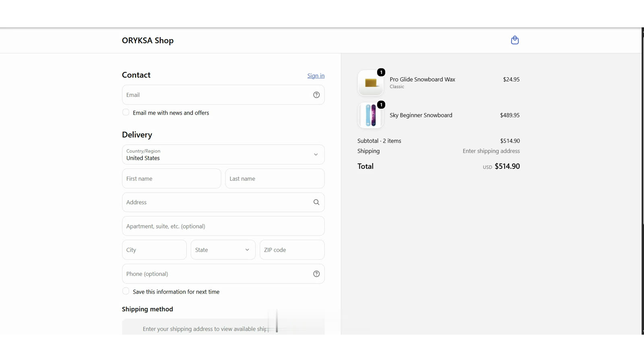The width and height of the screenshot is (644, 362).
Task: Focus the ZIP code field
Action: point(292,250)
